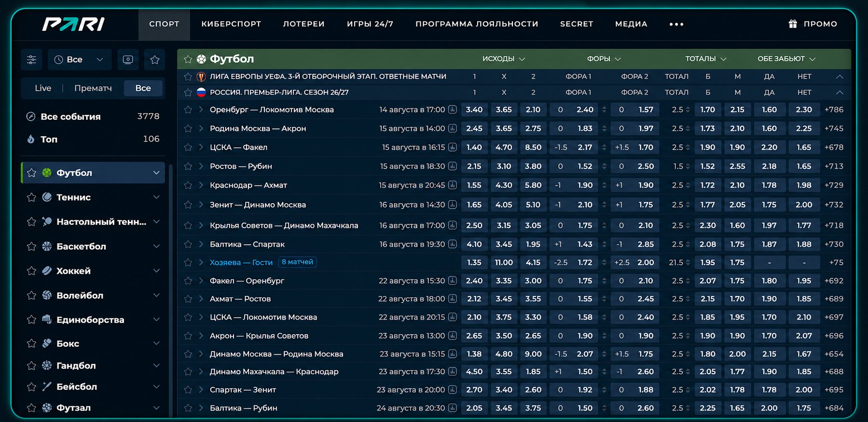Open statistics icon for ЦСКА — Факел
Image resolution: width=868 pixels, height=422 pixels.
pos(453,147)
